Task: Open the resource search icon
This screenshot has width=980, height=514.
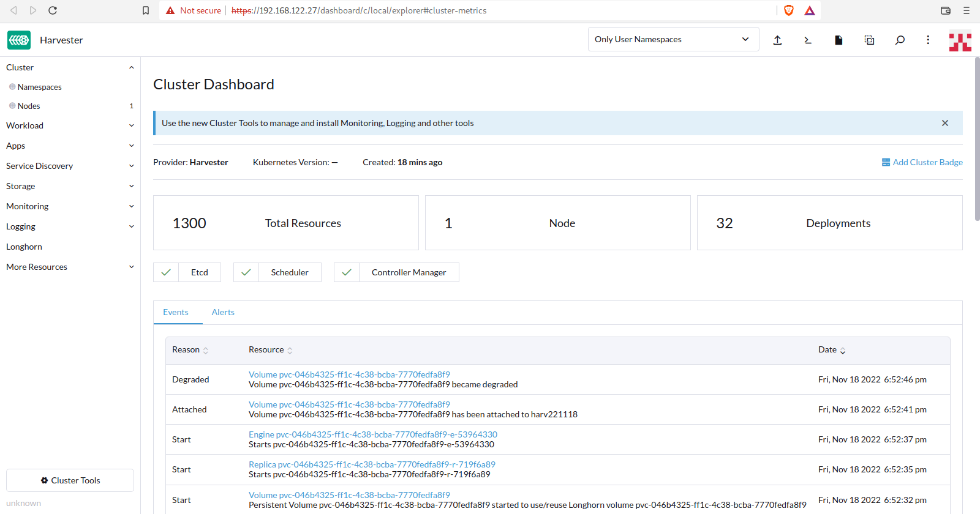Action: pos(900,40)
